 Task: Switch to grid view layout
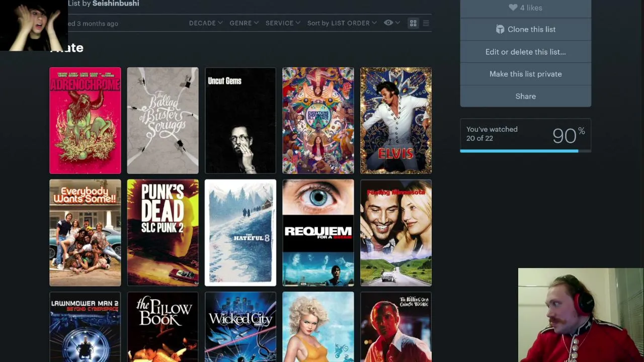coord(413,23)
